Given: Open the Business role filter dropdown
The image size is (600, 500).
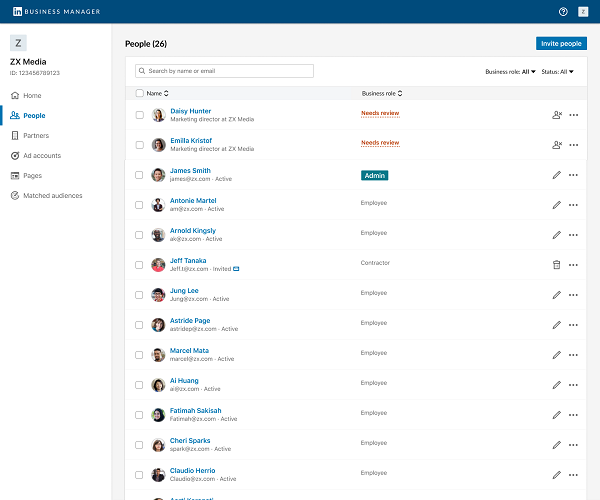Looking at the screenshot, I should (x=511, y=72).
